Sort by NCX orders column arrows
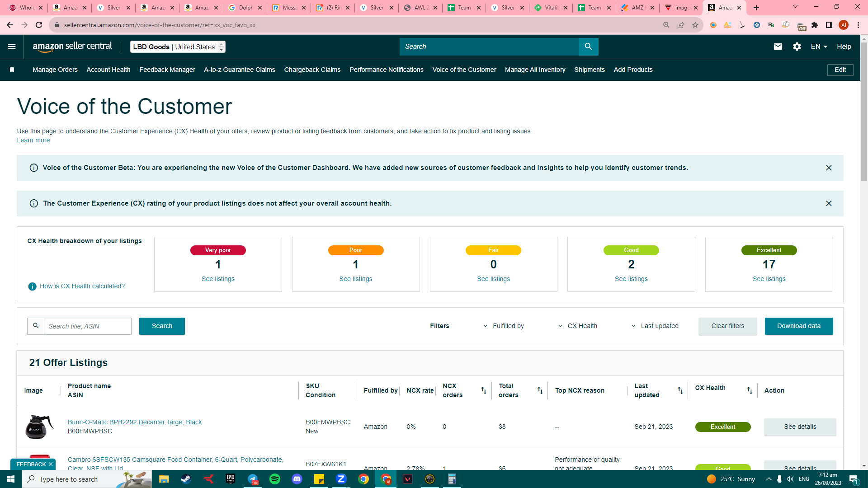 (483, 390)
